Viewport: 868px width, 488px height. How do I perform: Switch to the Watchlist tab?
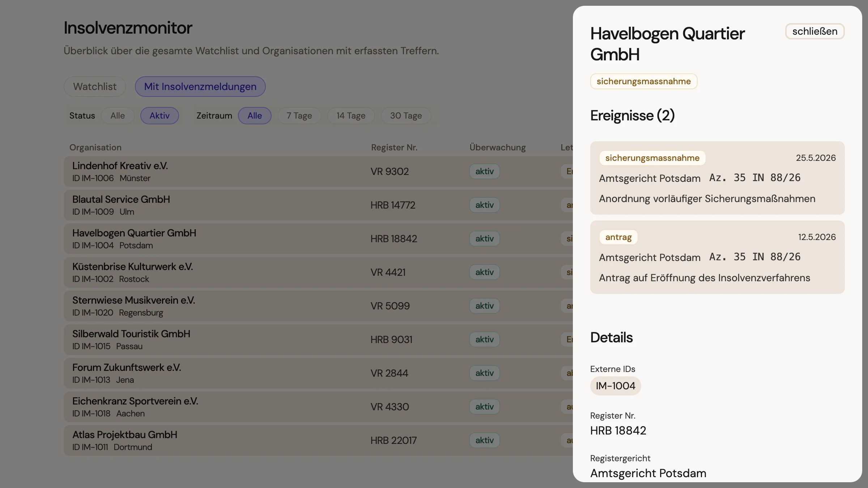tap(95, 86)
